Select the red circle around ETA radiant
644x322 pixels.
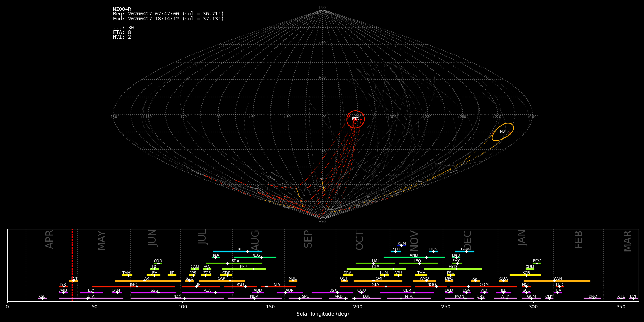pyautogui.click(x=356, y=119)
